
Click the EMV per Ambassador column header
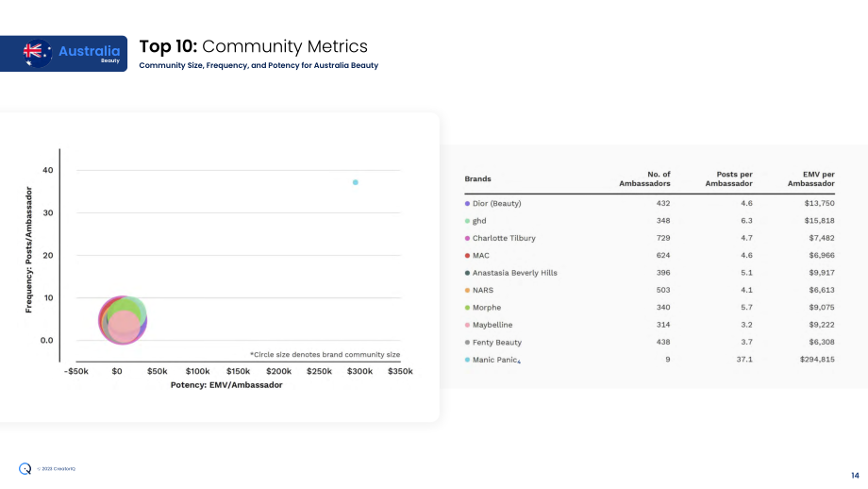pyautogui.click(x=811, y=178)
